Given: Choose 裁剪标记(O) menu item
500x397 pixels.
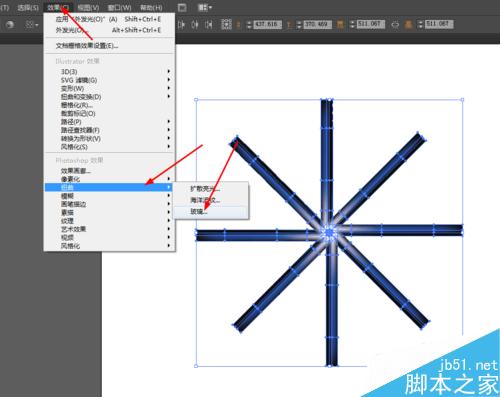Looking at the screenshot, I should pos(109,113).
